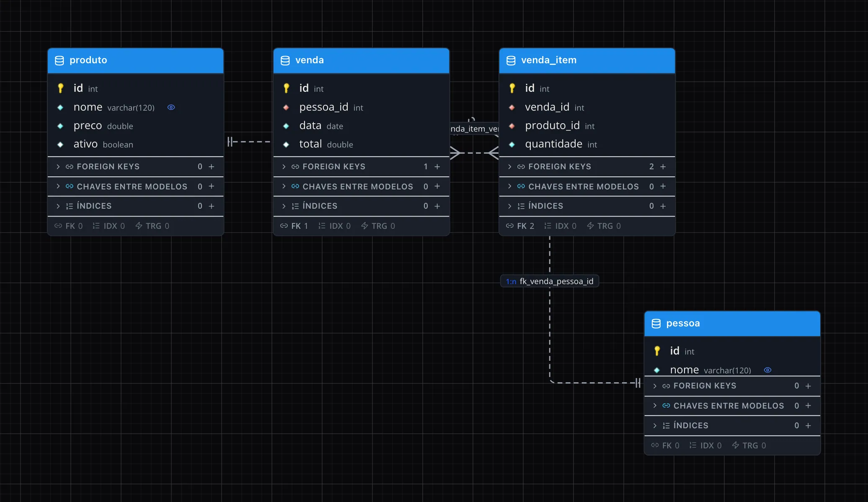Add chave entre modelos to produto

tap(212, 186)
